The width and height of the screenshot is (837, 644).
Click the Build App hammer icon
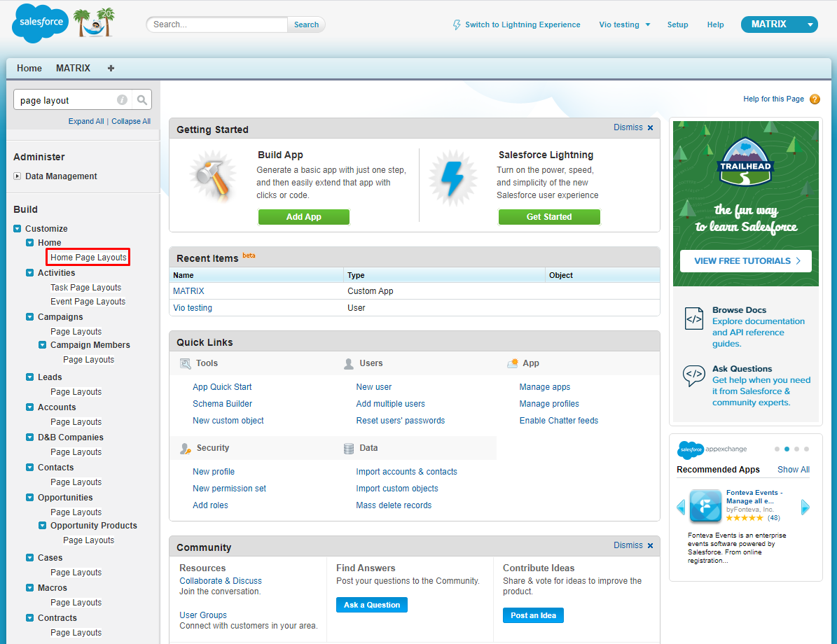coord(212,177)
